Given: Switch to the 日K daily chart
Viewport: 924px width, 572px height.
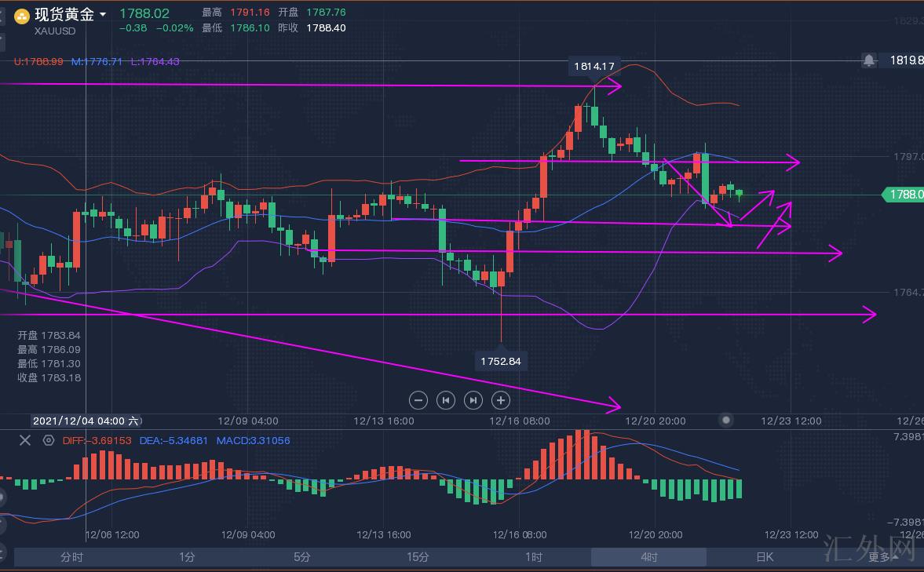Looking at the screenshot, I should pos(764,557).
